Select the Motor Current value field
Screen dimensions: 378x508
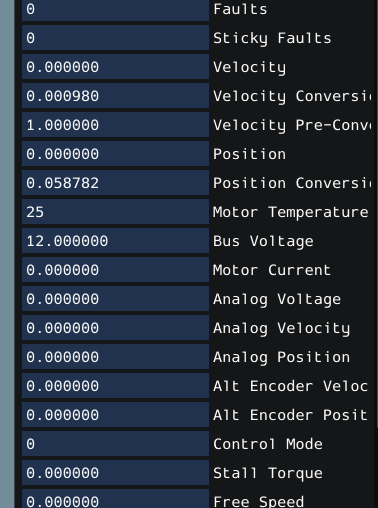coord(115,270)
